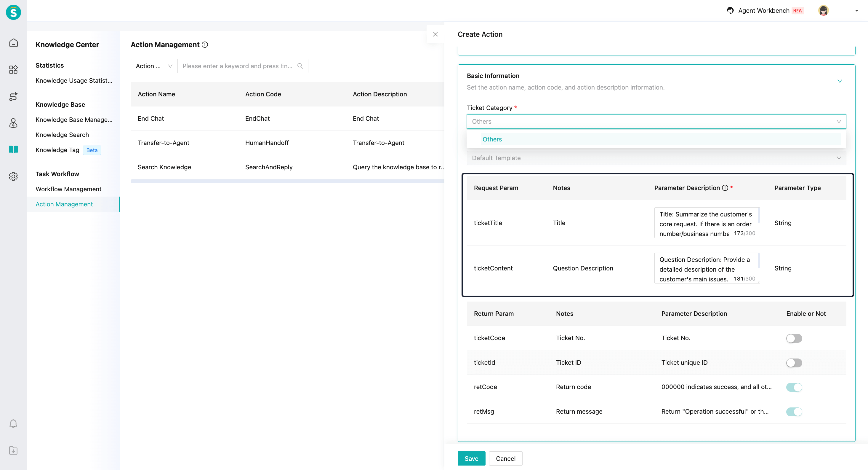Click the Save button
The image size is (868, 470).
point(471,458)
